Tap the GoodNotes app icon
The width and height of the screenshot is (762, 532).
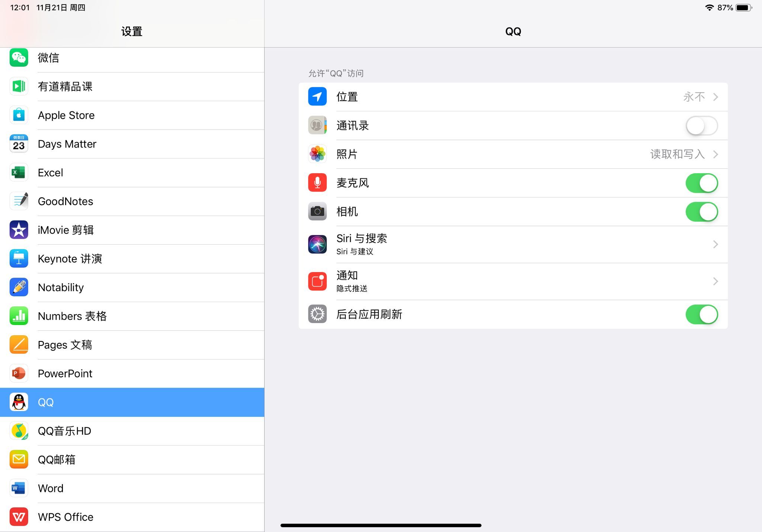click(19, 201)
